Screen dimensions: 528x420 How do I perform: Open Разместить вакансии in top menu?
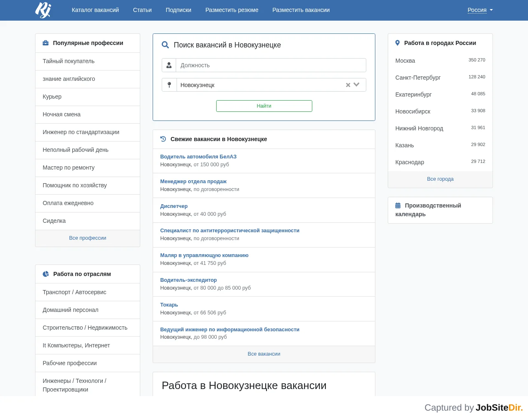[x=301, y=10]
